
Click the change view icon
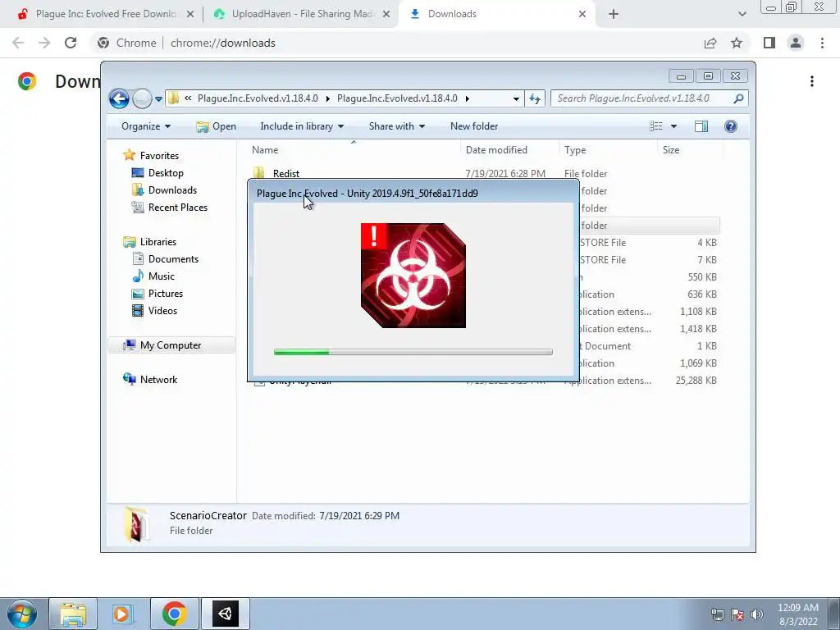[x=655, y=126]
